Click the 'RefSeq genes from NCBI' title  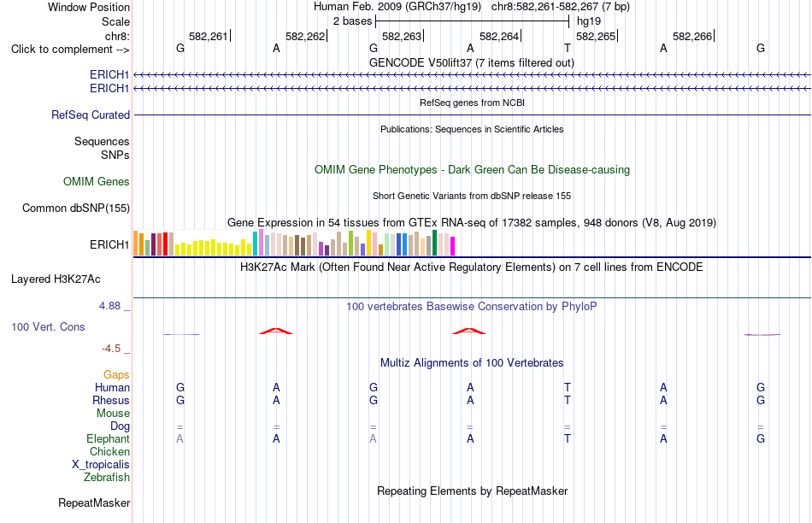tap(472, 103)
